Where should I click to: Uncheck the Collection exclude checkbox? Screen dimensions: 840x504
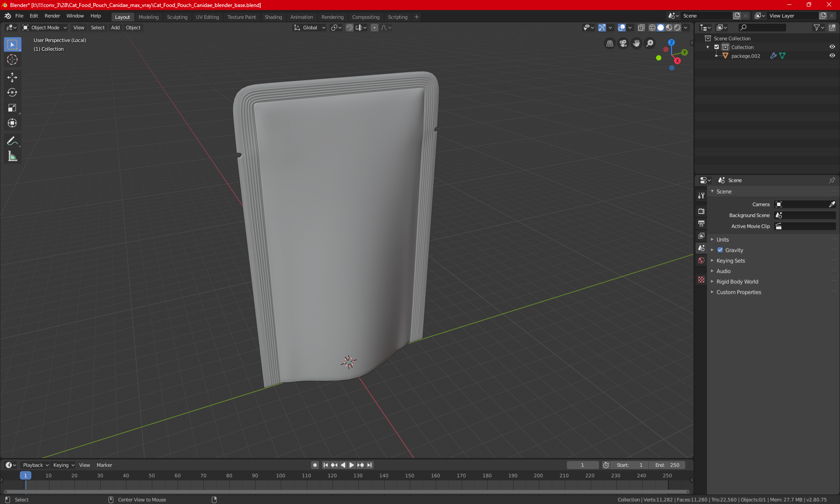[717, 47]
